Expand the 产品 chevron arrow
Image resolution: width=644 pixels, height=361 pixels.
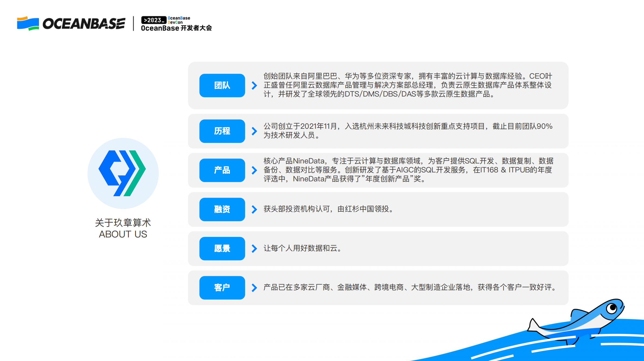pyautogui.click(x=254, y=170)
